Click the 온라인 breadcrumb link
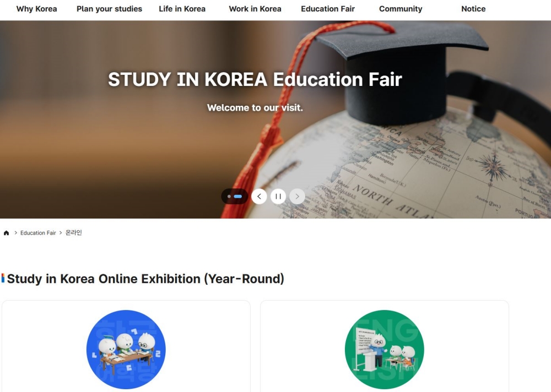551x392 pixels. pyautogui.click(x=74, y=232)
